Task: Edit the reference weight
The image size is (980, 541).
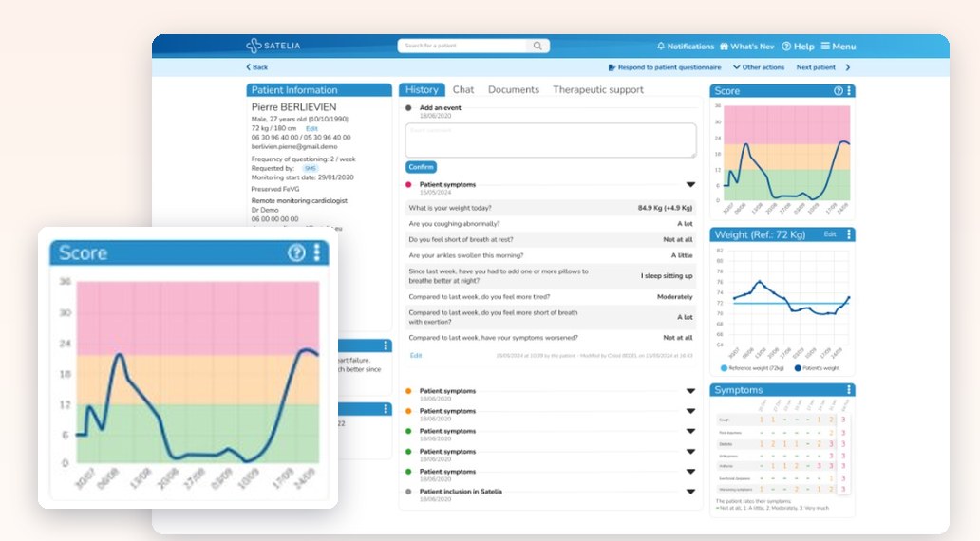Action: coord(829,234)
